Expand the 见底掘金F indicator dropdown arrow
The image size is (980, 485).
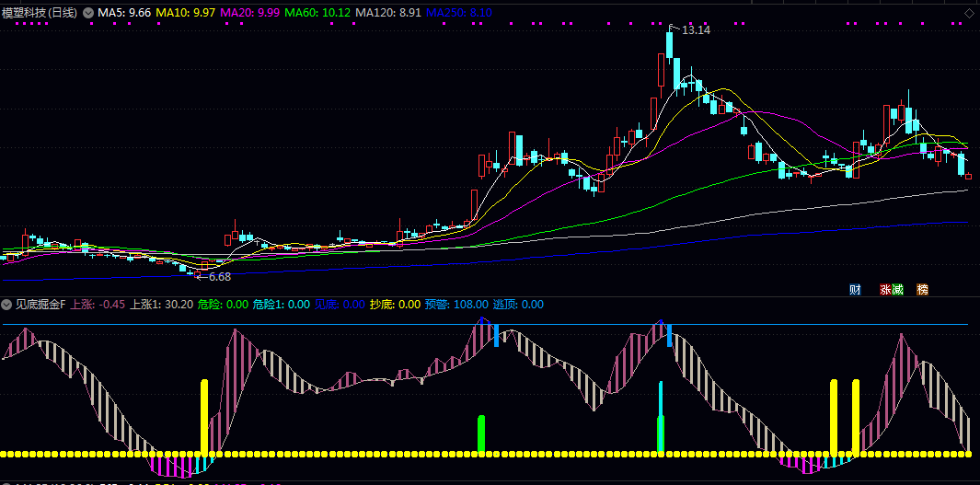(x=6, y=305)
